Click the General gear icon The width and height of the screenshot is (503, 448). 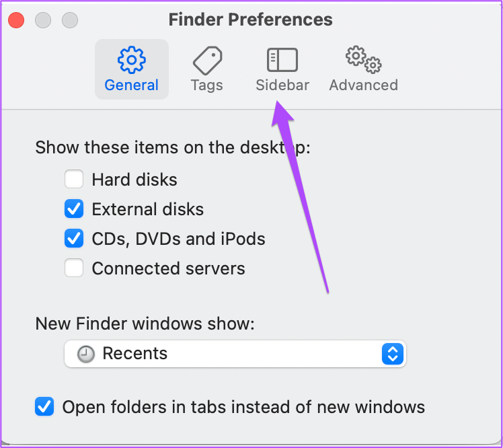point(132,60)
